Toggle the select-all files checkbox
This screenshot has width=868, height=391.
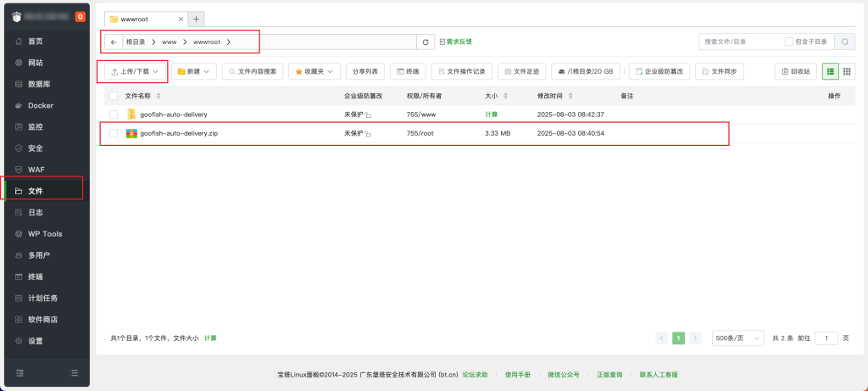[x=114, y=96]
